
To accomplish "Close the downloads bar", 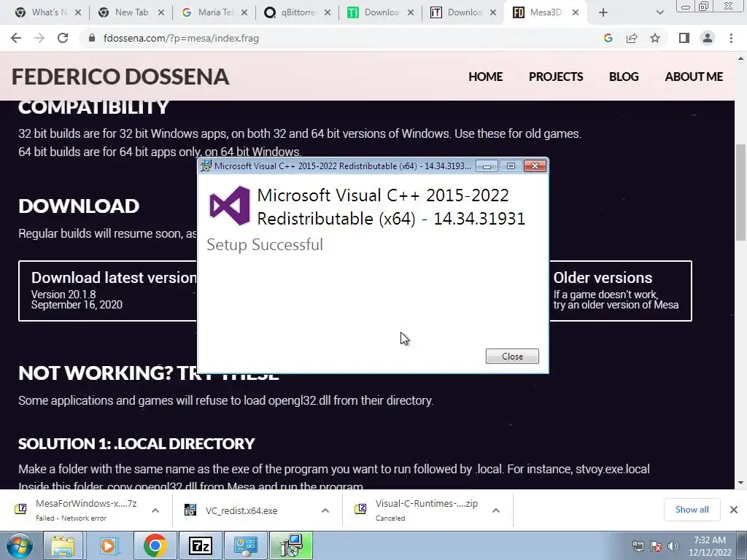I will click(x=734, y=510).
